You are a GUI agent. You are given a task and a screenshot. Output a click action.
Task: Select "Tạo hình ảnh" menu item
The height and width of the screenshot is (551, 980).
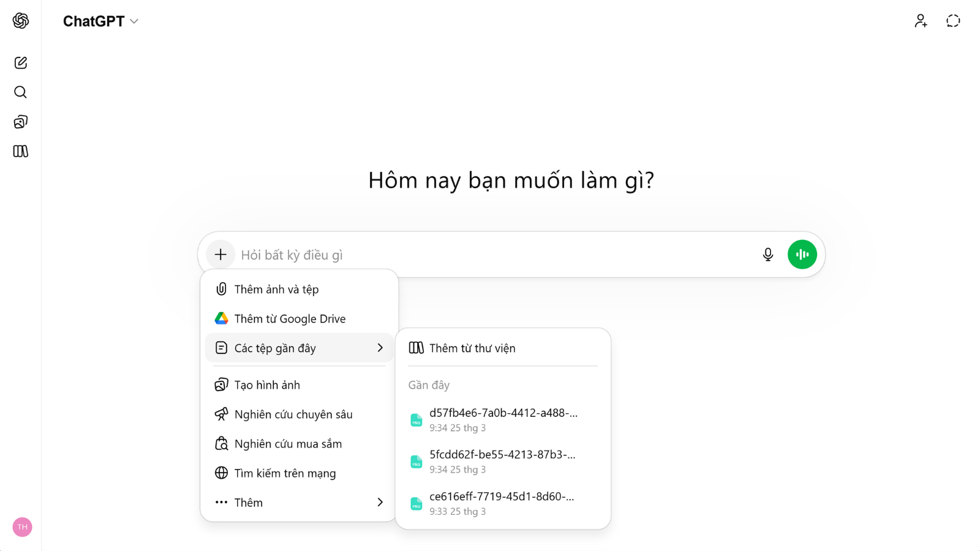(267, 385)
